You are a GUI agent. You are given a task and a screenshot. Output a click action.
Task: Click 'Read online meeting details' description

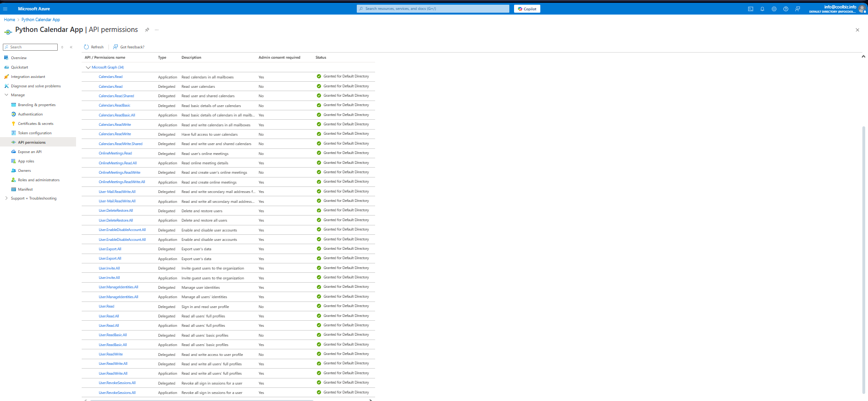[x=205, y=163]
